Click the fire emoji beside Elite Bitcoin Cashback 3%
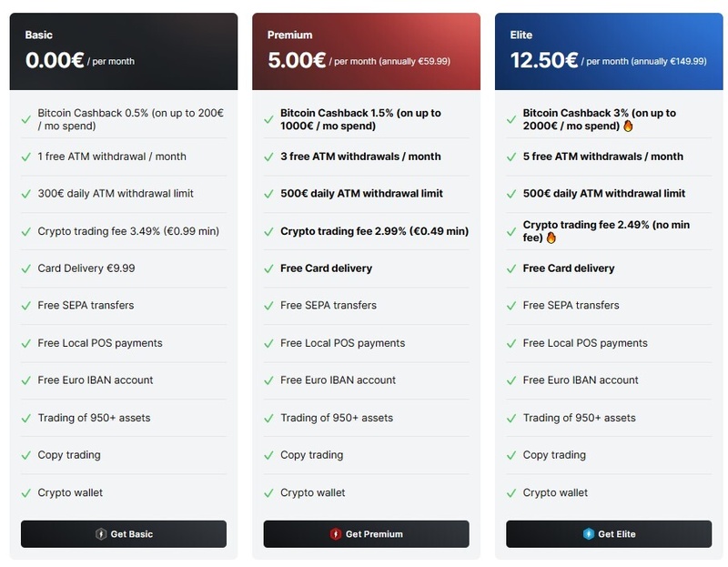The image size is (728, 567). (x=628, y=126)
